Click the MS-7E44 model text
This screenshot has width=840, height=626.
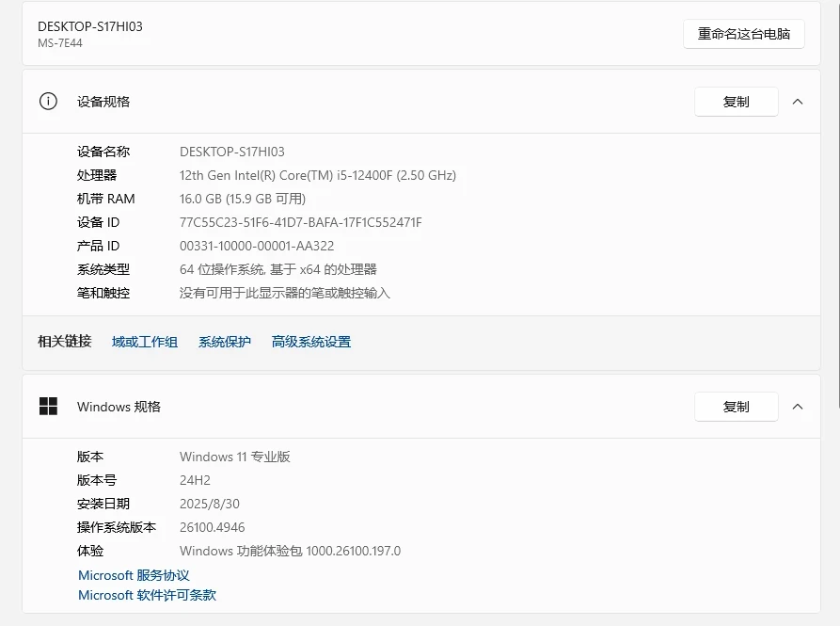[x=60, y=43]
